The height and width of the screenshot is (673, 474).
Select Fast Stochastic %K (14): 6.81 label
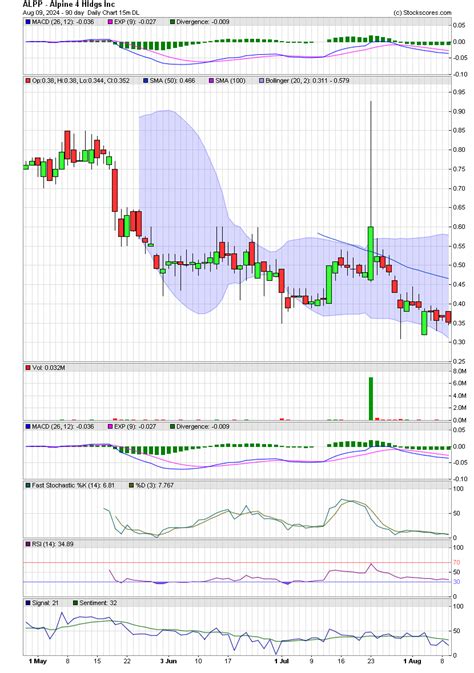(x=73, y=485)
